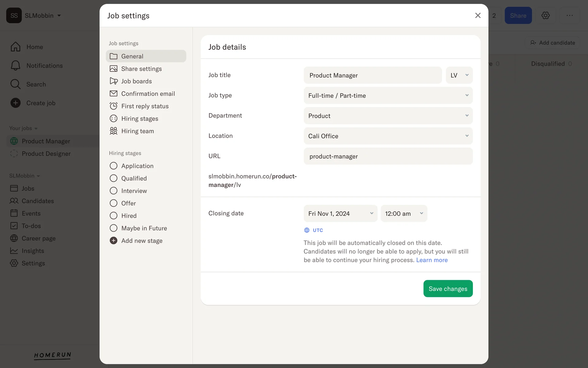The image size is (588, 368).
Task: Open the LV language selector
Action: click(x=459, y=75)
